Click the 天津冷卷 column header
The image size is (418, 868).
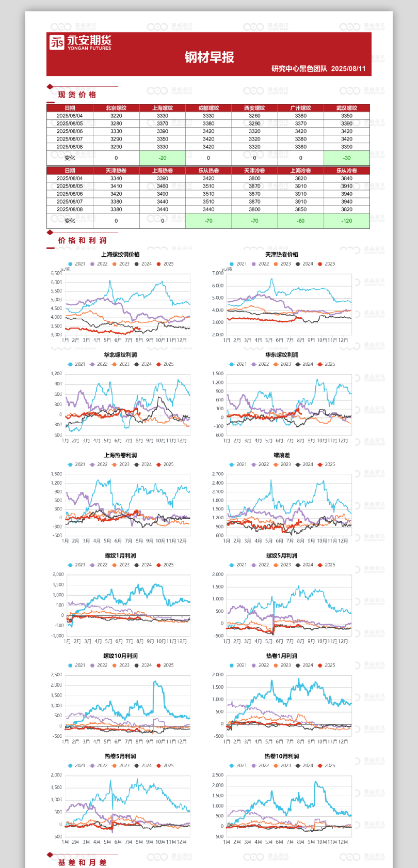(254, 171)
